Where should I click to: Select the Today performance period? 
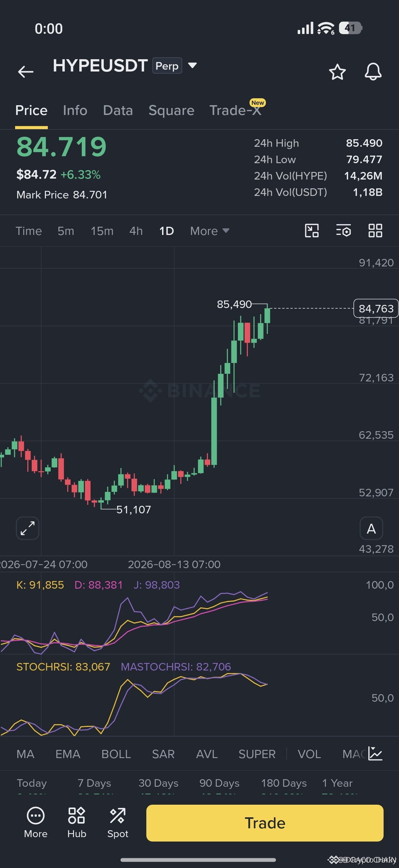pos(32,783)
